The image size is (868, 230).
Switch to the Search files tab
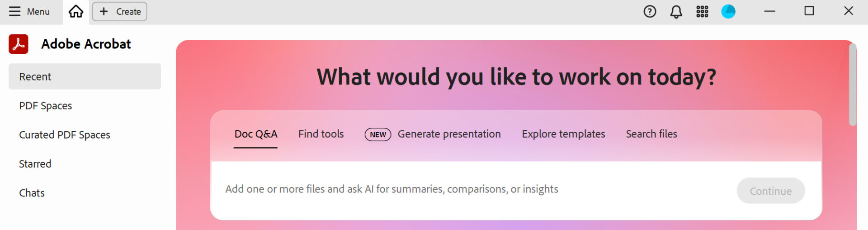point(651,134)
